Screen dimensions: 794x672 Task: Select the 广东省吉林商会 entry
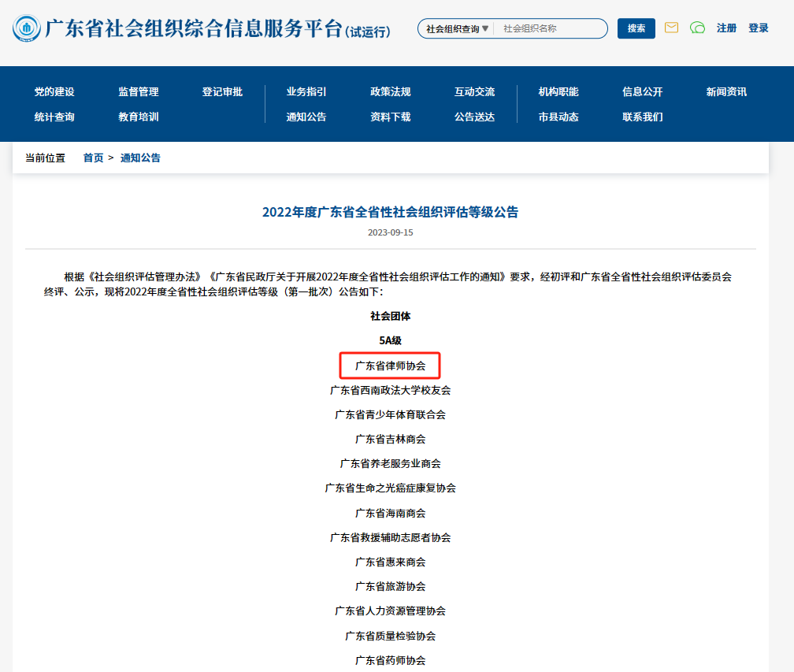click(x=391, y=439)
